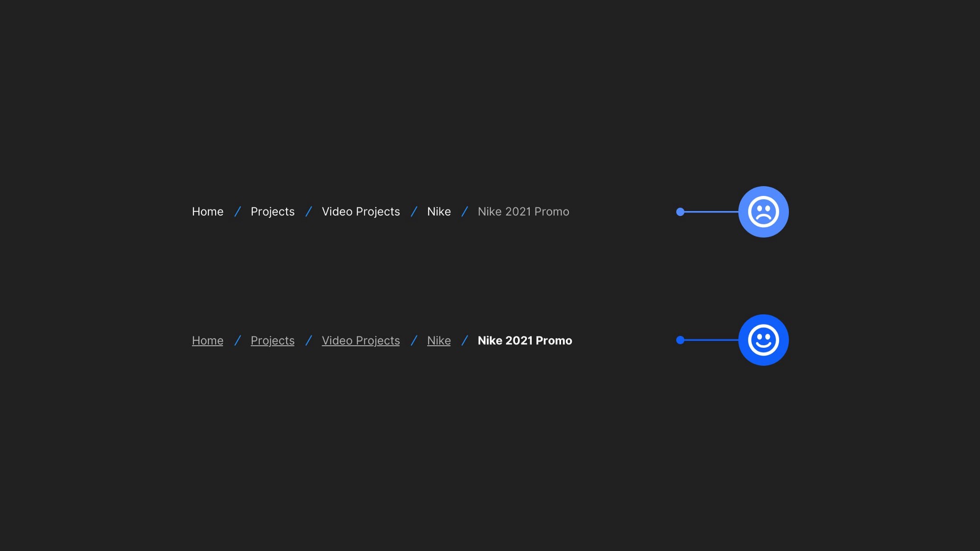The height and width of the screenshot is (551, 980).
Task: Click the smiley face icon
Action: (763, 340)
